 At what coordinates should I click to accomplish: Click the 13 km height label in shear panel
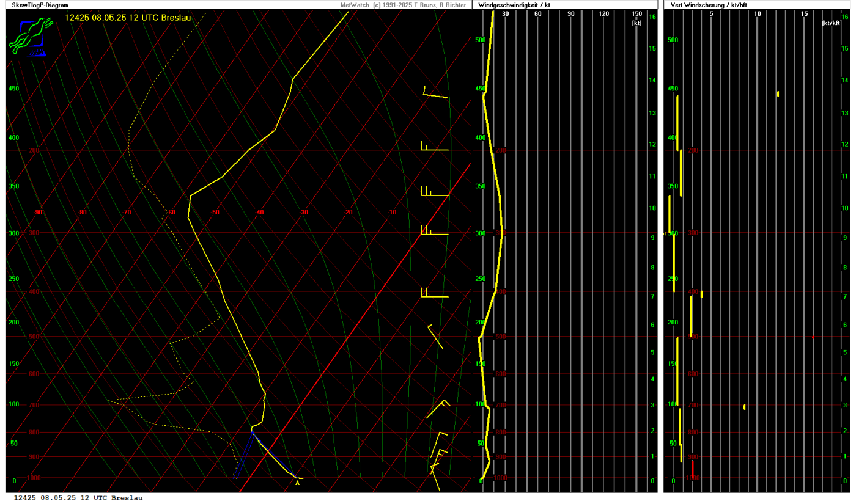click(x=845, y=113)
